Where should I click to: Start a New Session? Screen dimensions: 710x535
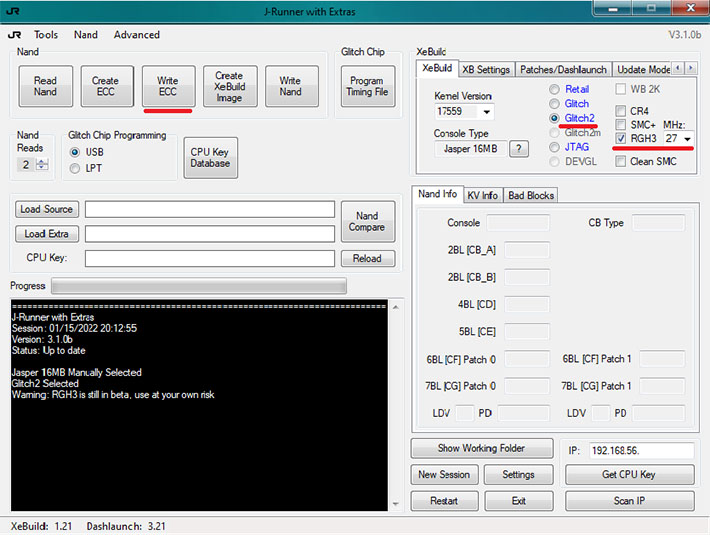(x=444, y=474)
